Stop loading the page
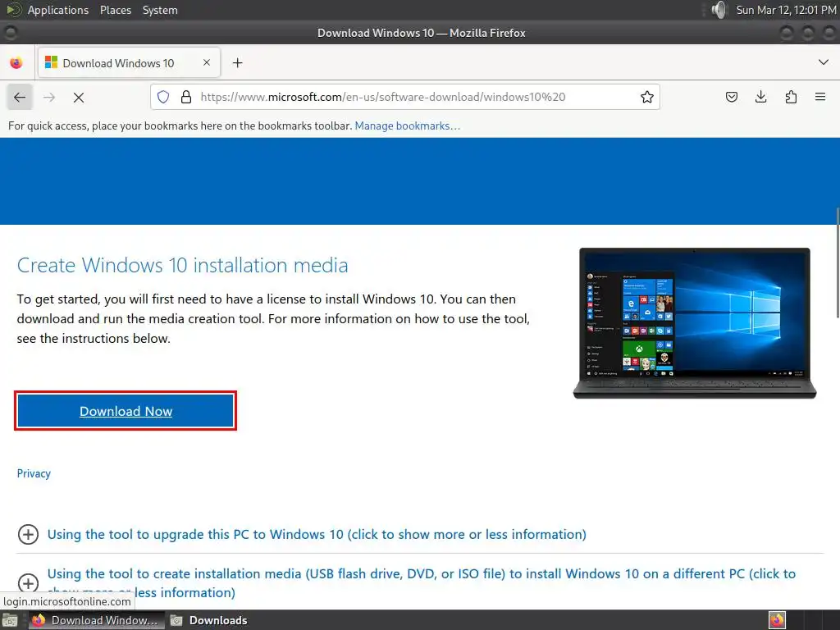This screenshot has width=840, height=630. (x=79, y=97)
